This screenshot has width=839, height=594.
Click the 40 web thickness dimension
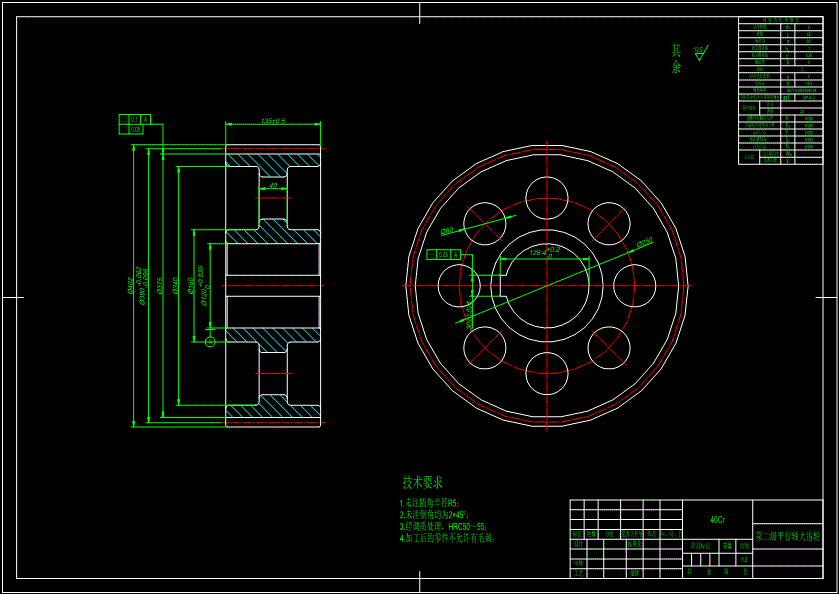pyautogui.click(x=273, y=186)
